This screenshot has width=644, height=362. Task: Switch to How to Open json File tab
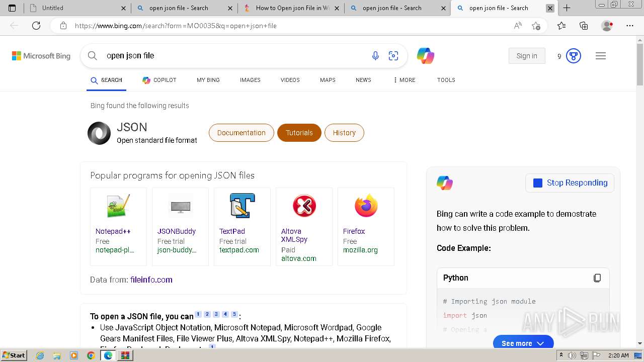point(291,8)
